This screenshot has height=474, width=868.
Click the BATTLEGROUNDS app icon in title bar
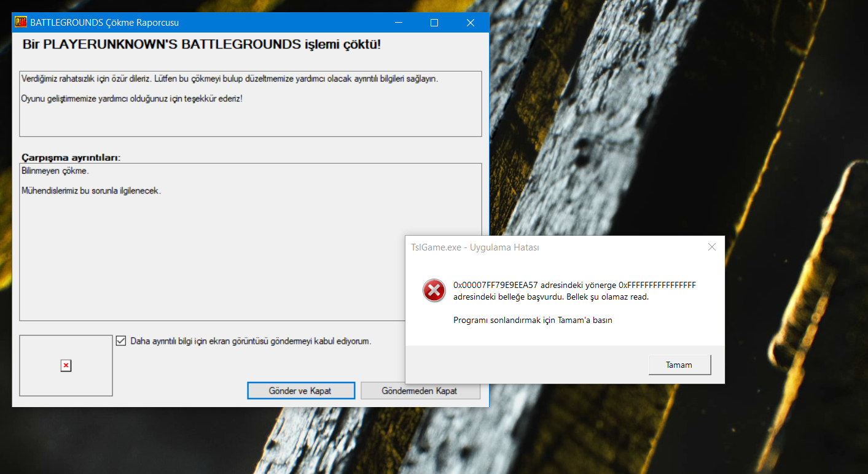[21, 23]
